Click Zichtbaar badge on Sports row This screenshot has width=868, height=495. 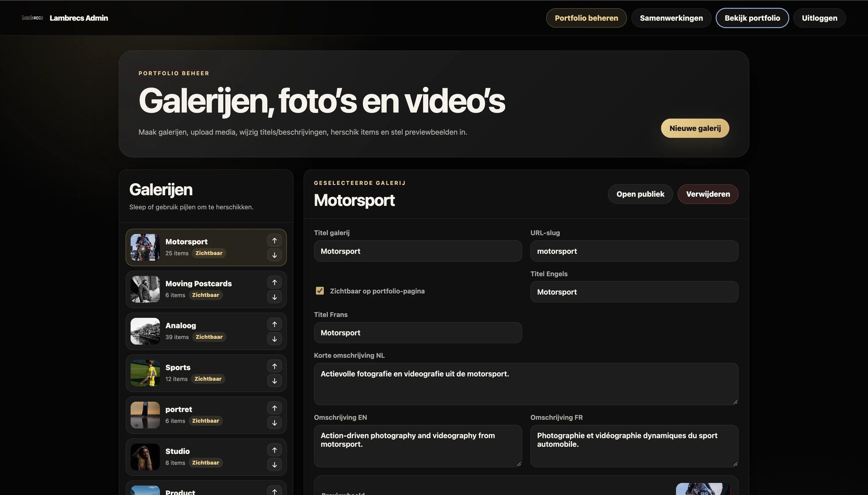point(208,379)
